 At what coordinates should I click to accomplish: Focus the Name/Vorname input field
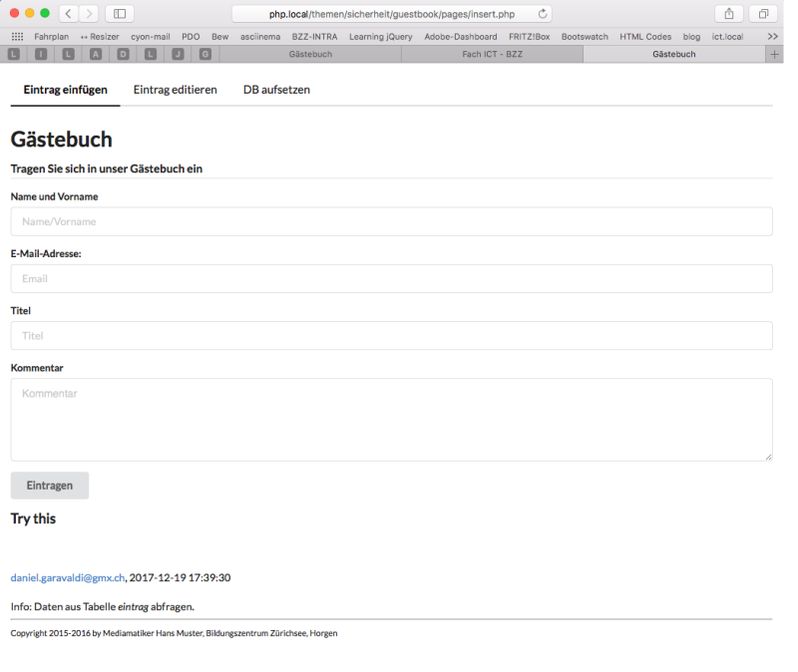(x=389, y=221)
